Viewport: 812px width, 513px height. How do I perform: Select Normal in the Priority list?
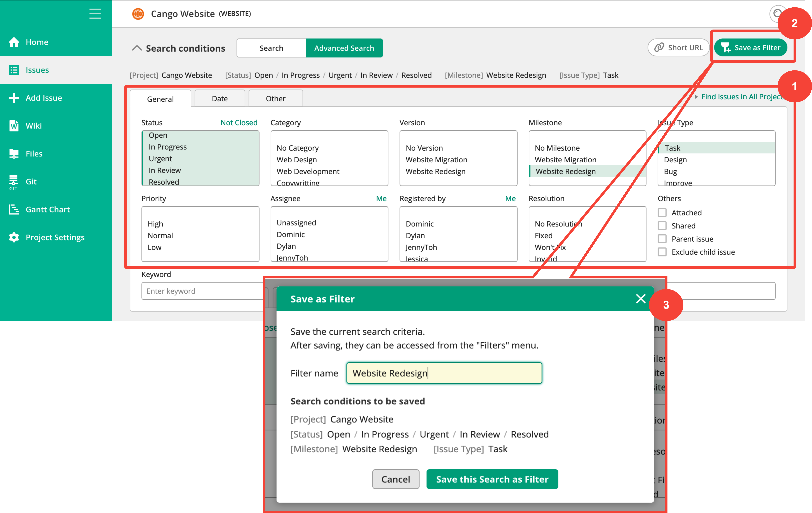tap(201, 236)
